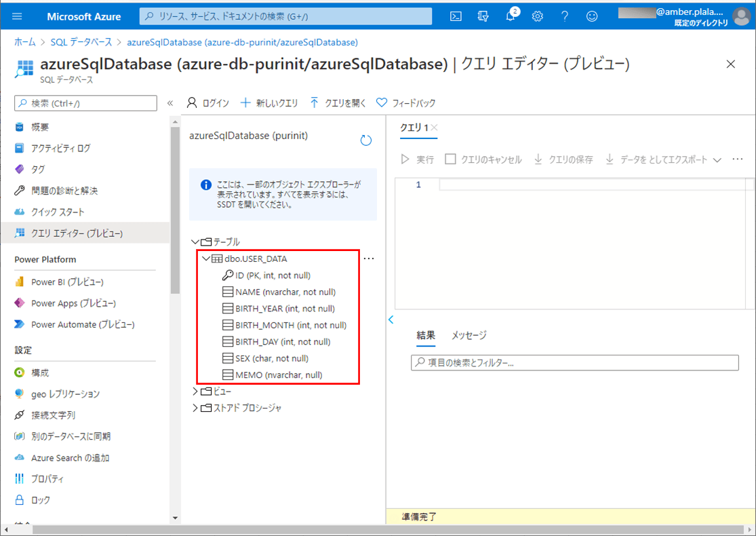Click the ロック padlock icon
The width and height of the screenshot is (756, 536).
pos(19,500)
